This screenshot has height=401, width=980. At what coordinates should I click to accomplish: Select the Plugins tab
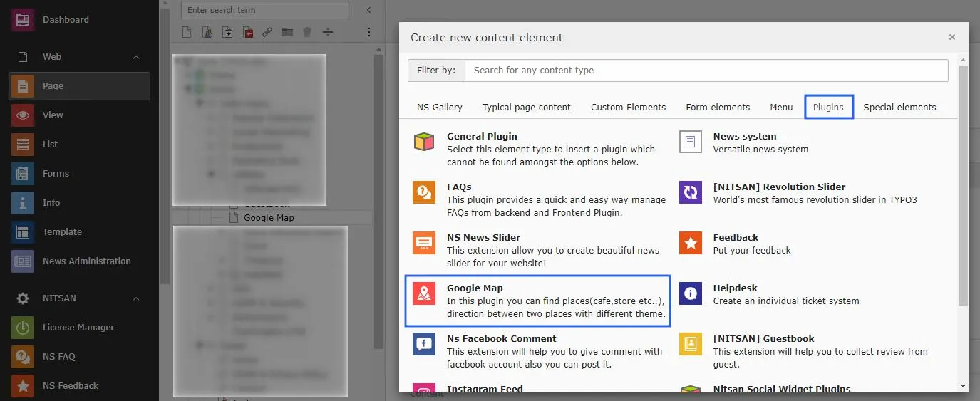(x=829, y=107)
